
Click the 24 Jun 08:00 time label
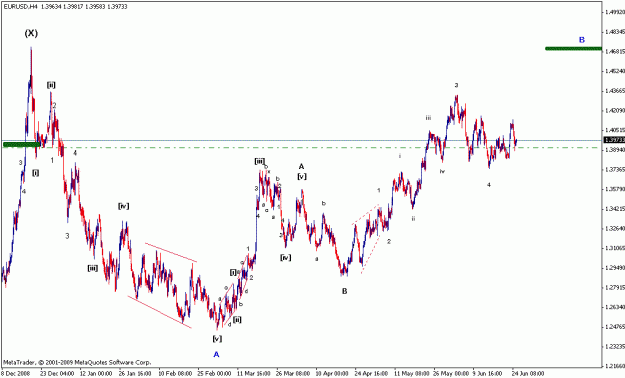(528, 374)
